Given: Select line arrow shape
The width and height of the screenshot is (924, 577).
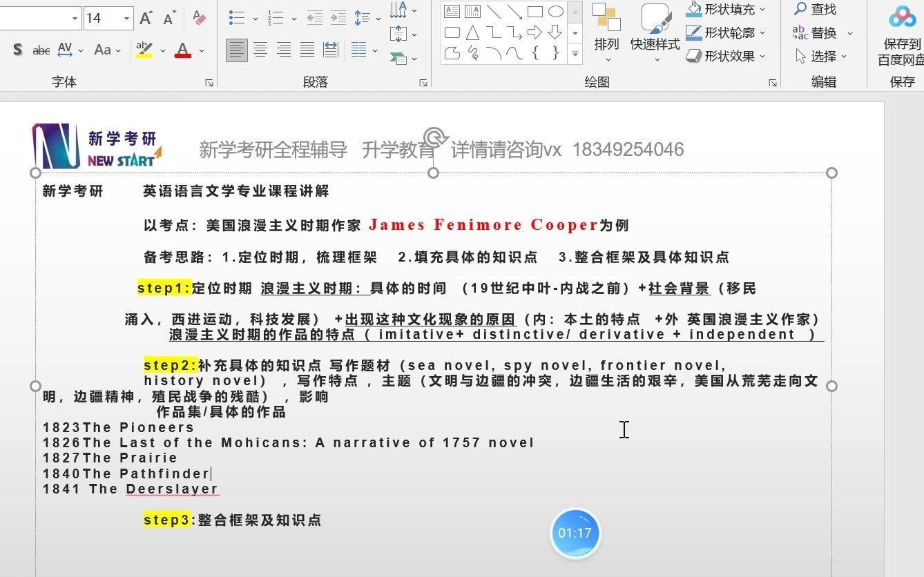Looking at the screenshot, I should pyautogui.click(x=514, y=11).
